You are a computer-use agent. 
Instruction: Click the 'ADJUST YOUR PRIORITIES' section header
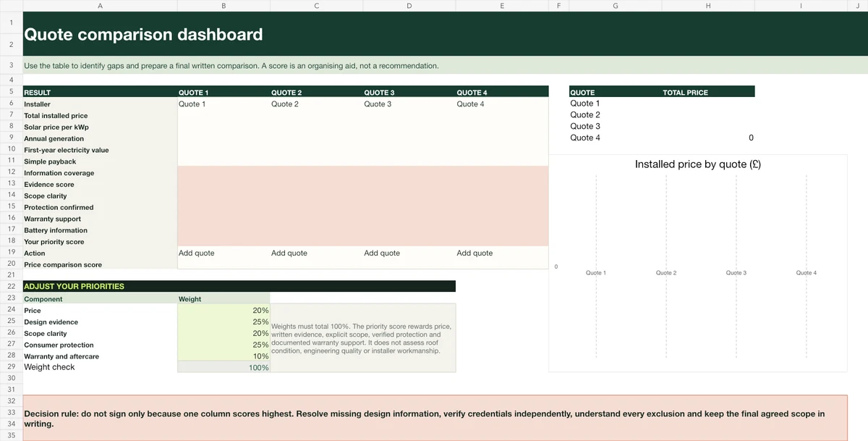click(239, 286)
